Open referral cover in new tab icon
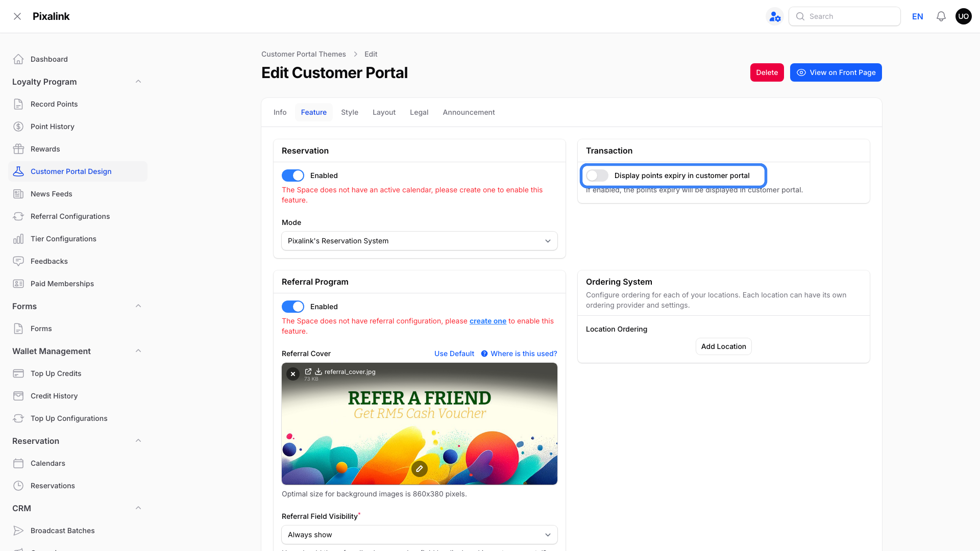 click(x=308, y=371)
